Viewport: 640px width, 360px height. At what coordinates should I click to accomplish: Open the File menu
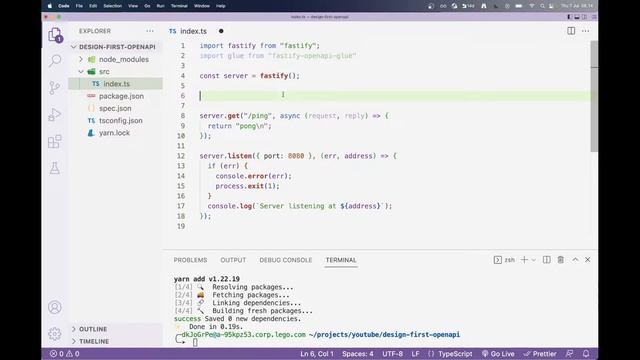click(79, 6)
